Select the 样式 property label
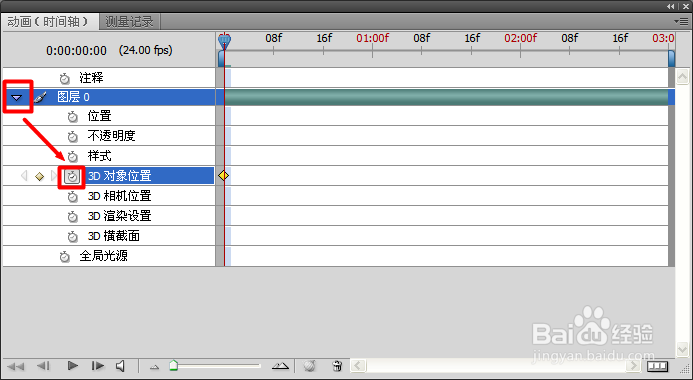This screenshot has height=380, width=693. point(99,156)
